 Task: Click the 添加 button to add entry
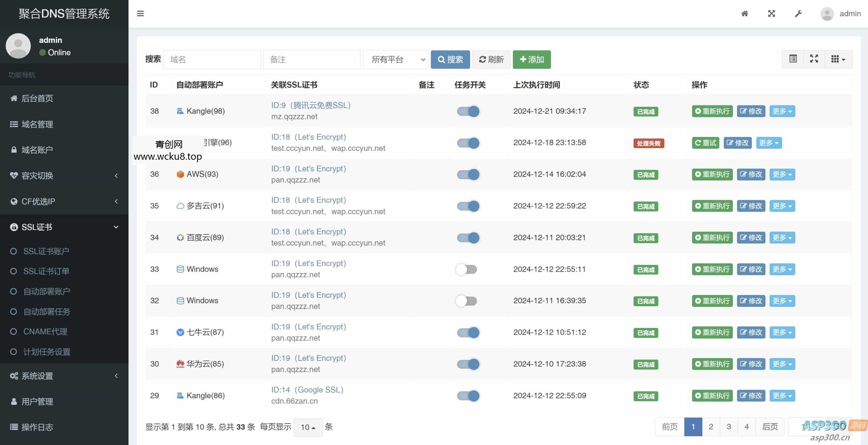(531, 59)
